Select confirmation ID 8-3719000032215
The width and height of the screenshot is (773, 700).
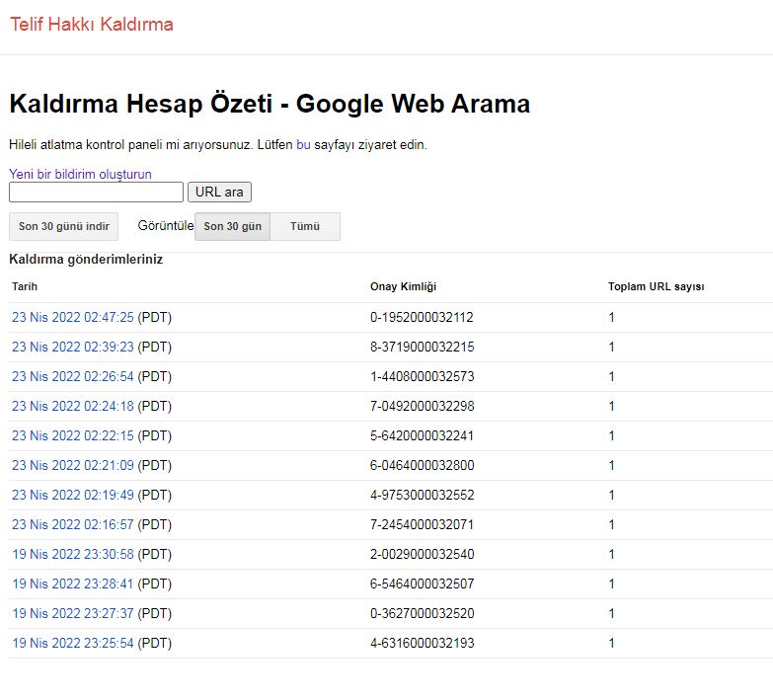(422, 347)
